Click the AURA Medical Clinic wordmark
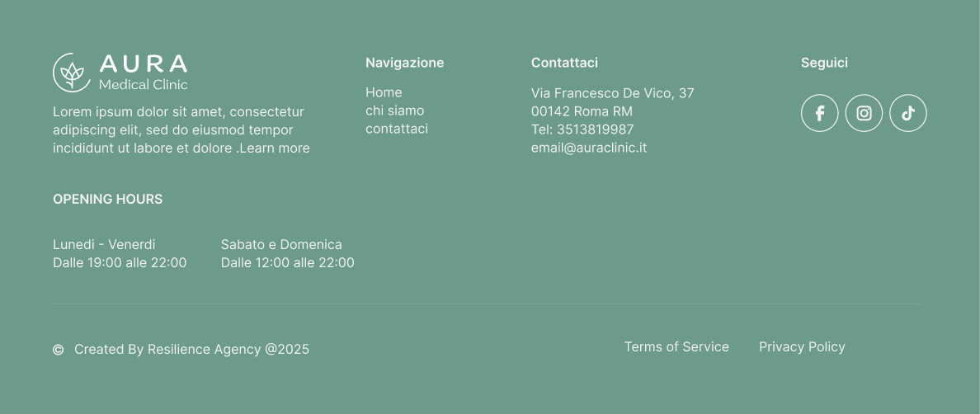This screenshot has height=414, width=980. (144, 73)
